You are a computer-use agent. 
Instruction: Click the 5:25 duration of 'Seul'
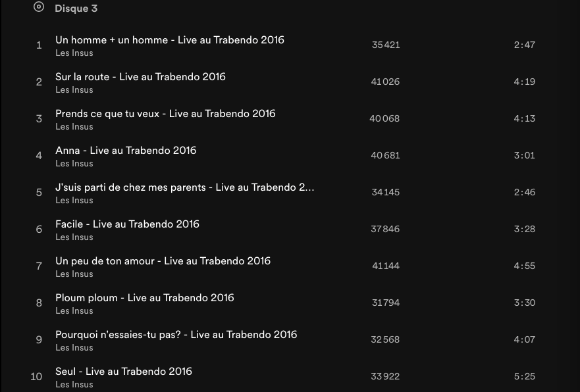[x=524, y=377]
